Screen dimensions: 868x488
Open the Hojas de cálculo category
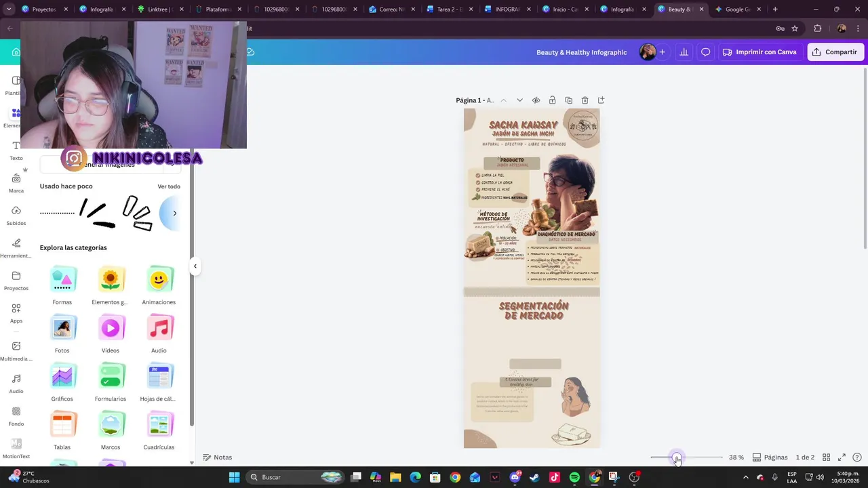[159, 382]
